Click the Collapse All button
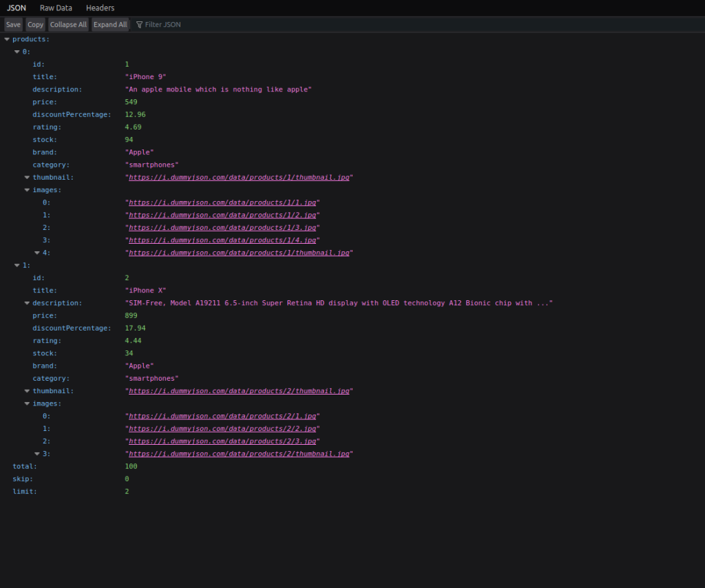This screenshot has height=588, width=705. pyautogui.click(x=68, y=24)
